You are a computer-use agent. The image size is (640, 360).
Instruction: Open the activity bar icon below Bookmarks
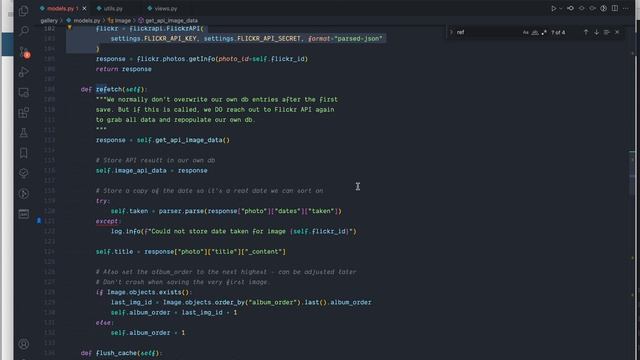pos(24,173)
